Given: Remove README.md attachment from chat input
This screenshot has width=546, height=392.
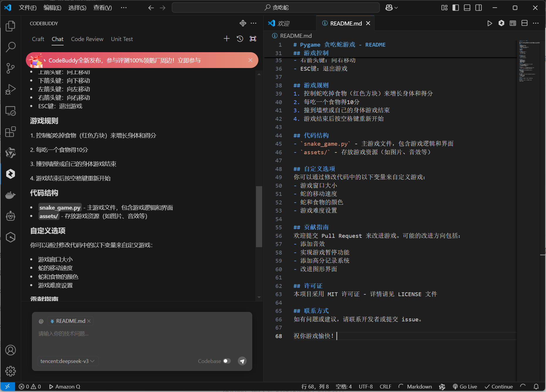Looking at the screenshot, I should tap(89, 321).
